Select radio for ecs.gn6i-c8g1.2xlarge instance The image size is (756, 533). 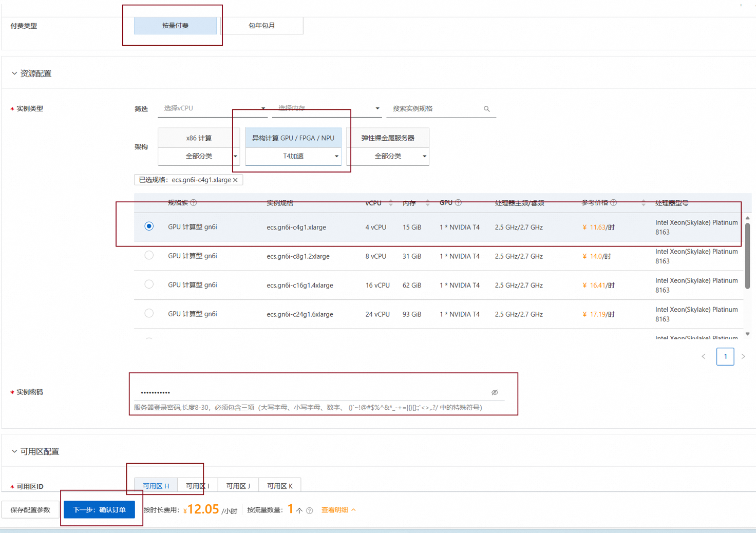149,255
